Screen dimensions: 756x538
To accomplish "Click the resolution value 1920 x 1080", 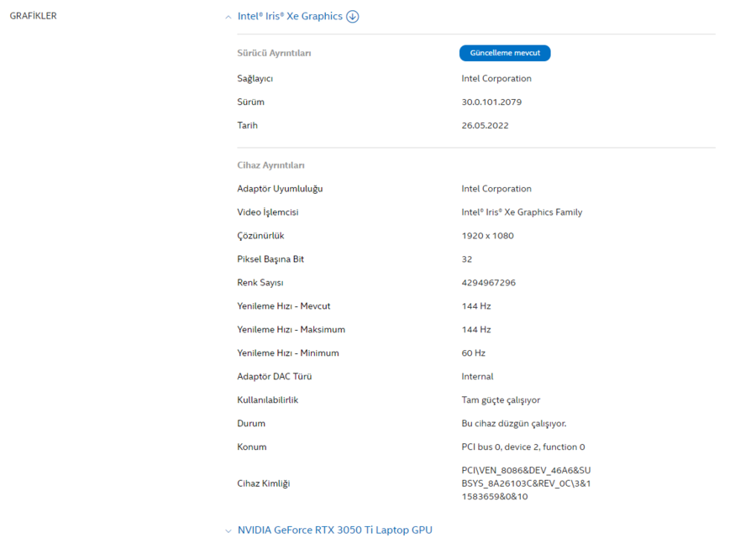I will [487, 236].
